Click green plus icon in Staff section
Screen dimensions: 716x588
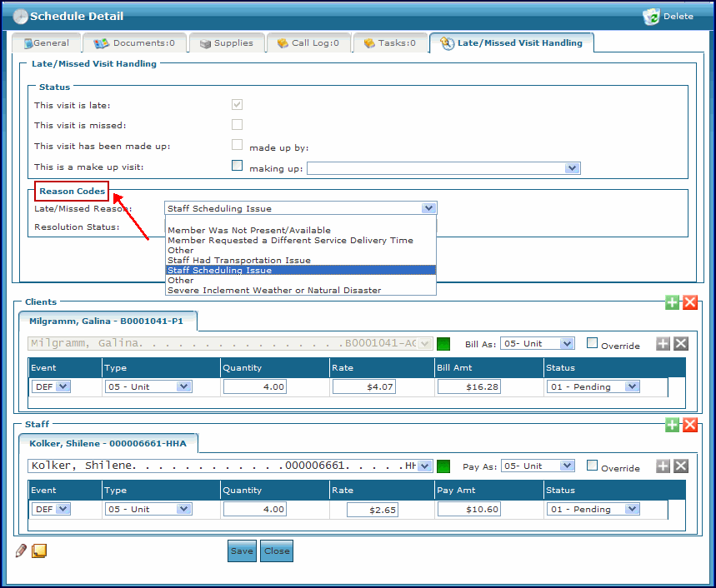click(x=672, y=425)
